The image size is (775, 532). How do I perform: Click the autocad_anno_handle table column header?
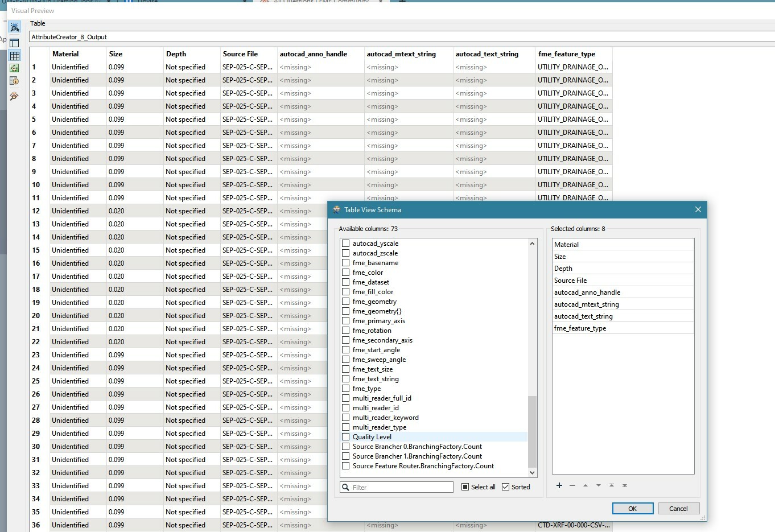pos(321,54)
